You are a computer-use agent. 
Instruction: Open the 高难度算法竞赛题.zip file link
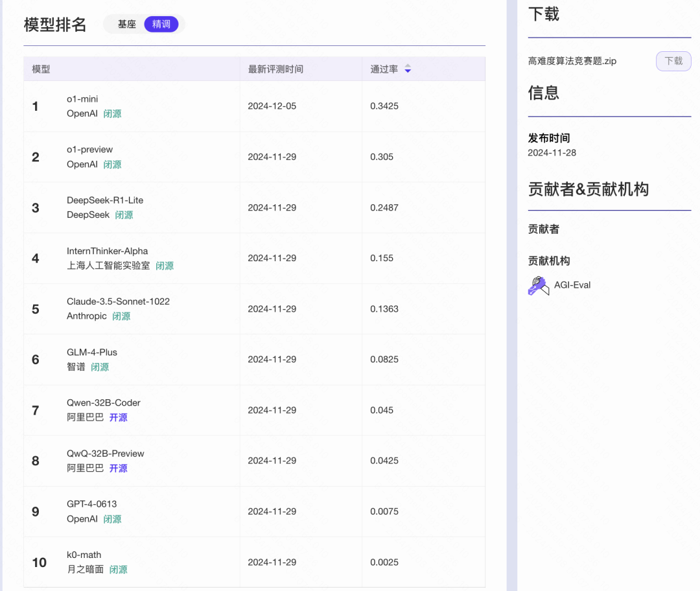point(570,60)
